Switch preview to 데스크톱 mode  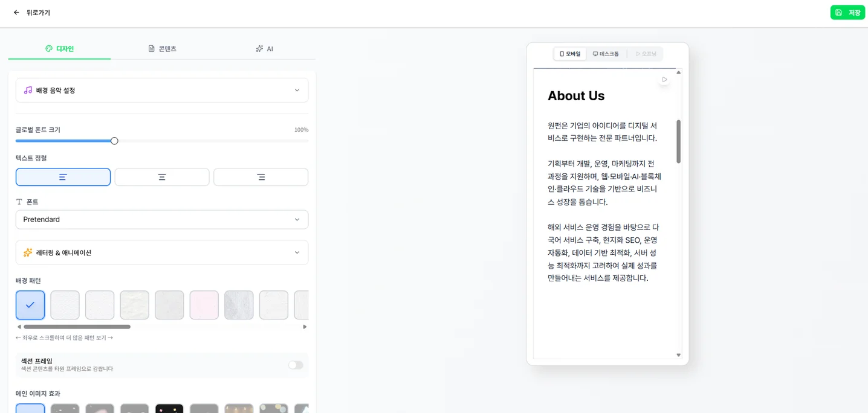(x=606, y=54)
